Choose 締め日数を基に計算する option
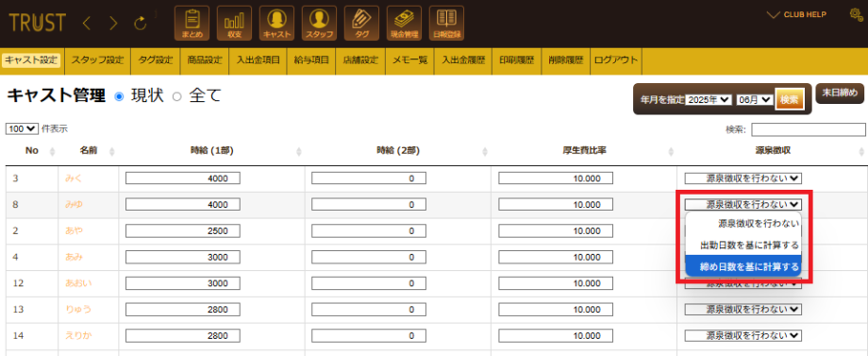This screenshot has width=868, height=356. (x=743, y=266)
